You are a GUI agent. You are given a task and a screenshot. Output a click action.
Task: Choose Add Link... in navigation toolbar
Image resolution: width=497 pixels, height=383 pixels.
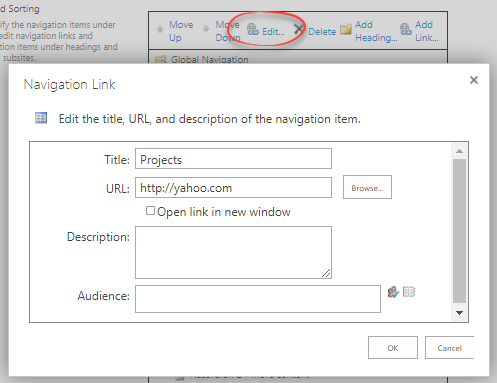(x=427, y=31)
